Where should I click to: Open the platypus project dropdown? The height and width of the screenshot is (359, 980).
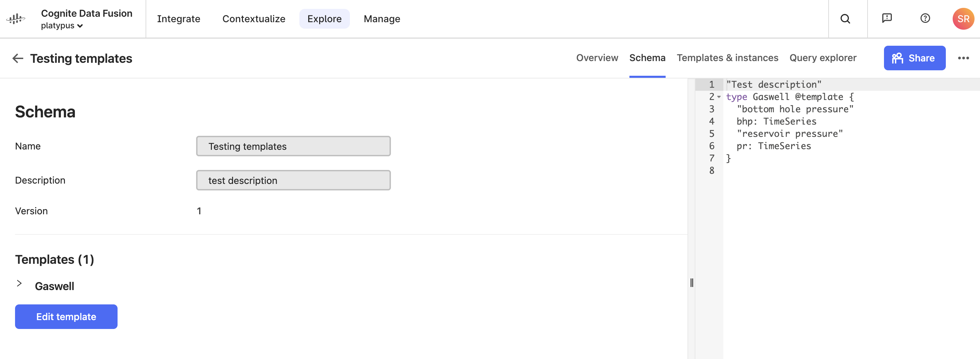click(62, 26)
